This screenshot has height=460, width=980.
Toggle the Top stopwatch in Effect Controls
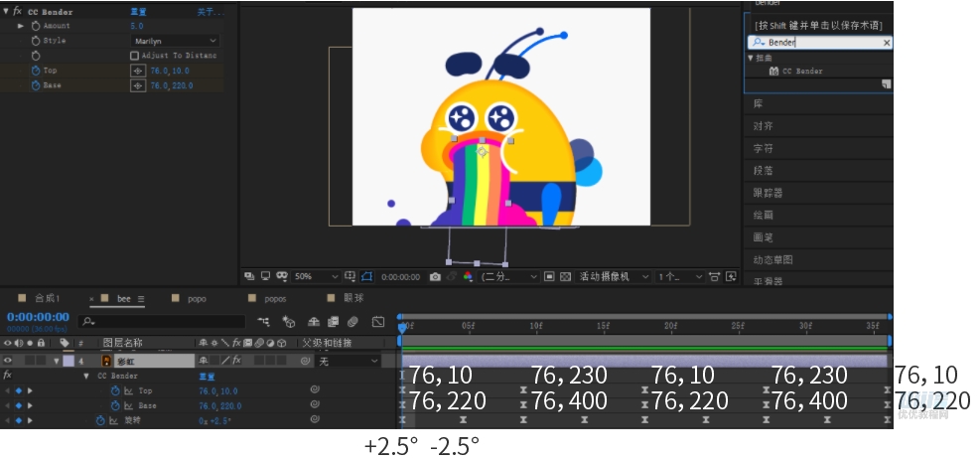[36, 71]
